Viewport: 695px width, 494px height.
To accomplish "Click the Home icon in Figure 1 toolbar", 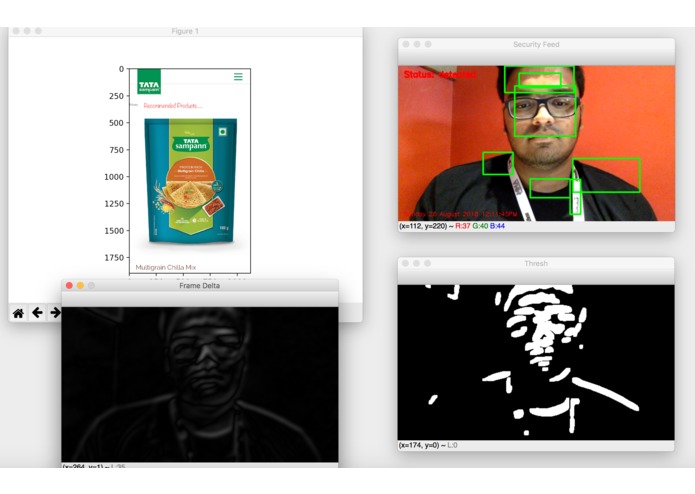I will point(18,314).
